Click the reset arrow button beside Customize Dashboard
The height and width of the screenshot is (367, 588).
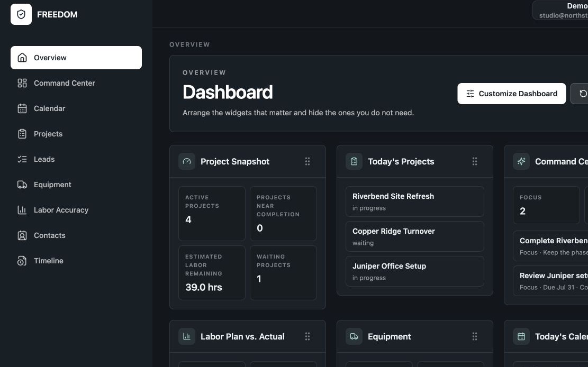click(580, 94)
